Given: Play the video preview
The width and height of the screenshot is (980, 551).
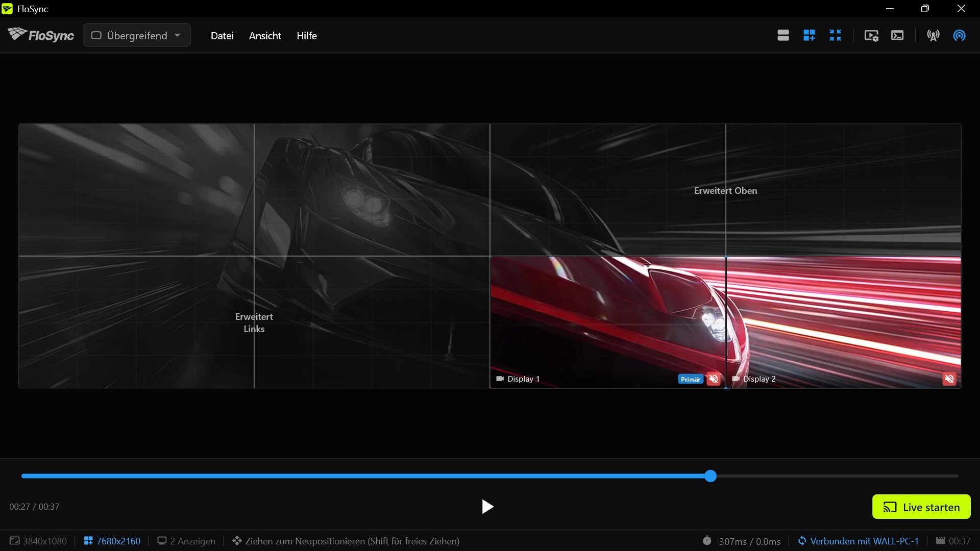Looking at the screenshot, I should pos(487,507).
